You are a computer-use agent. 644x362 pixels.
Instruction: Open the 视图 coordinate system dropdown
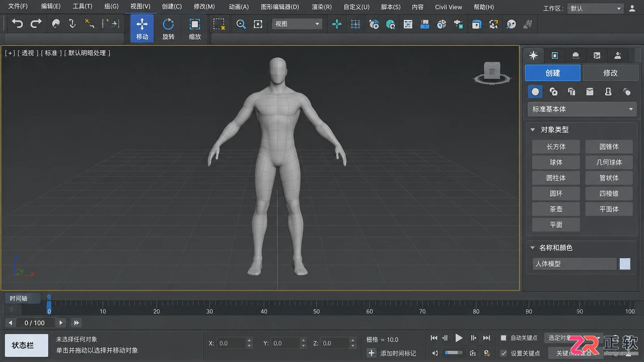pos(297,24)
